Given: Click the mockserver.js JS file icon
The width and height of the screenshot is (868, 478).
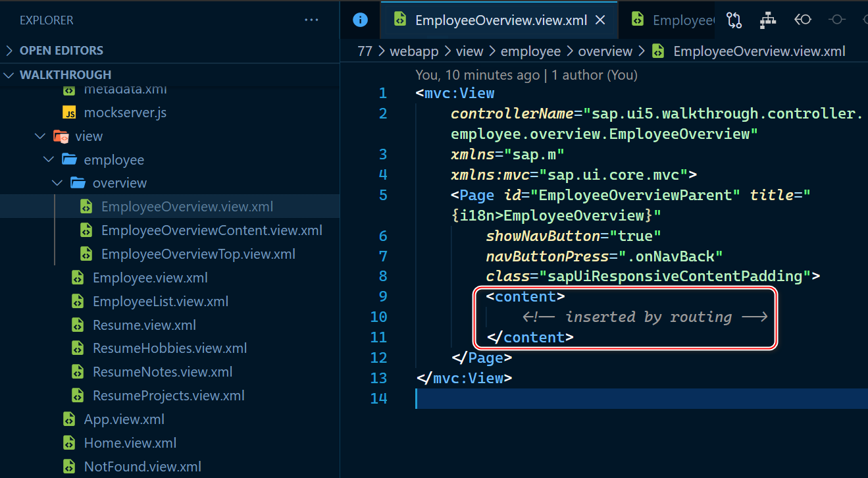Looking at the screenshot, I should point(69,113).
